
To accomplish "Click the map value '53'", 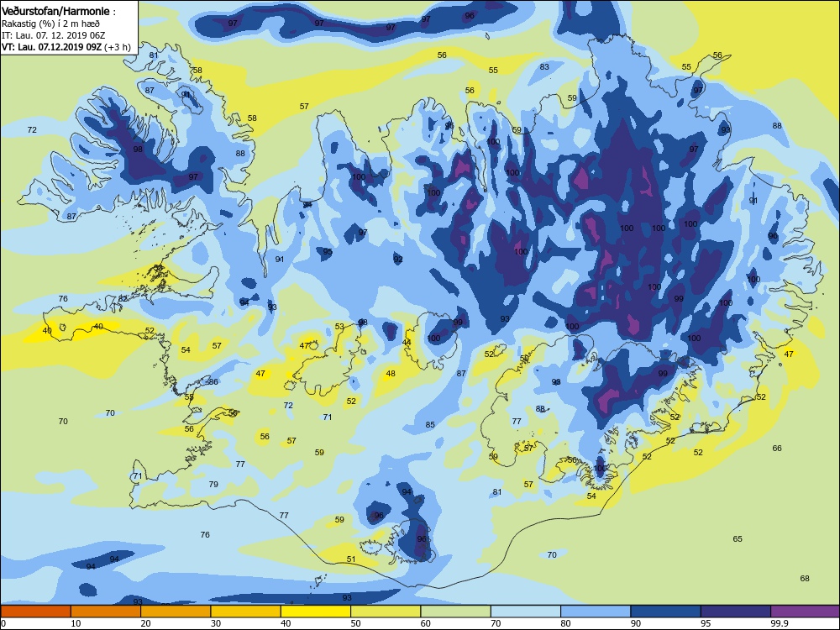I will pos(339,326).
